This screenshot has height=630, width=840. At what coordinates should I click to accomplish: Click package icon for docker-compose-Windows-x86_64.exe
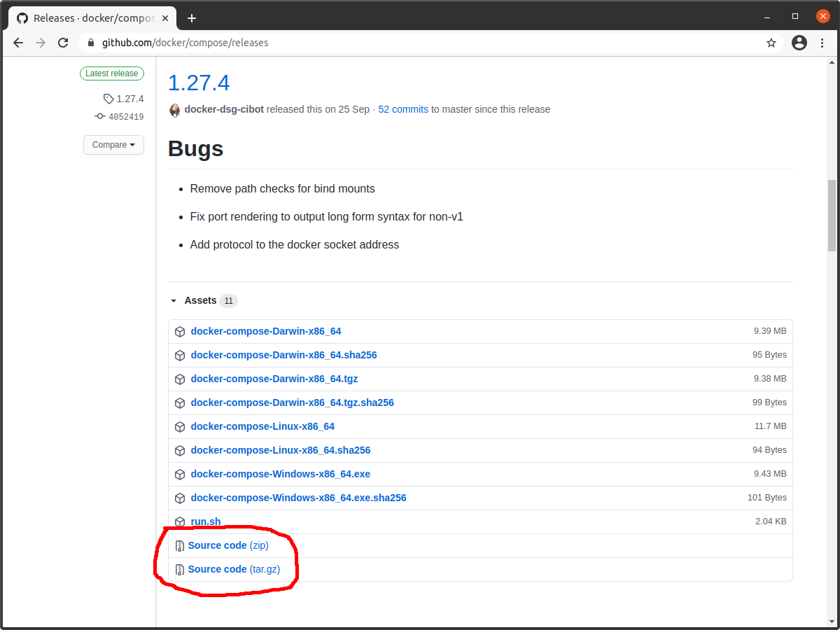click(x=180, y=475)
